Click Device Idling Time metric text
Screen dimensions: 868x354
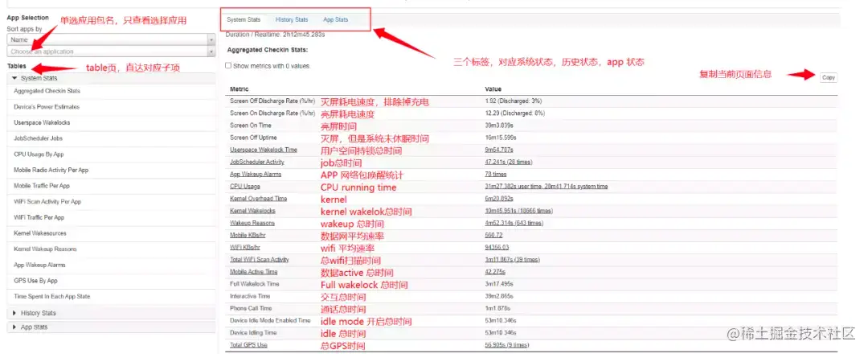pos(253,332)
